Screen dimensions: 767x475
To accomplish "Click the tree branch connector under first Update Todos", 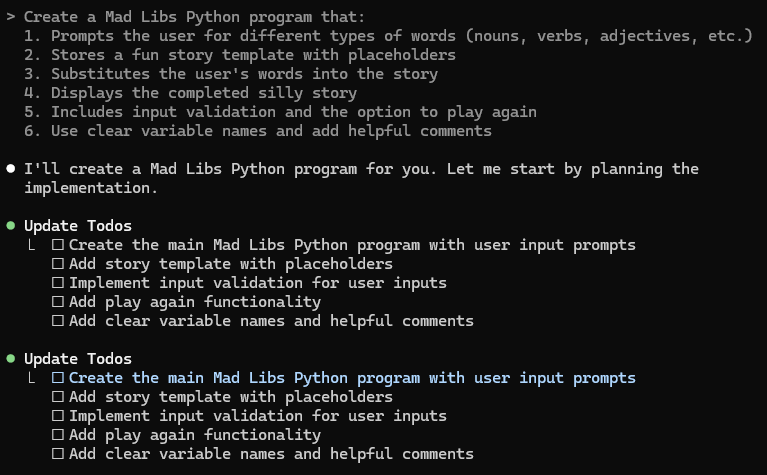I will coord(32,245).
